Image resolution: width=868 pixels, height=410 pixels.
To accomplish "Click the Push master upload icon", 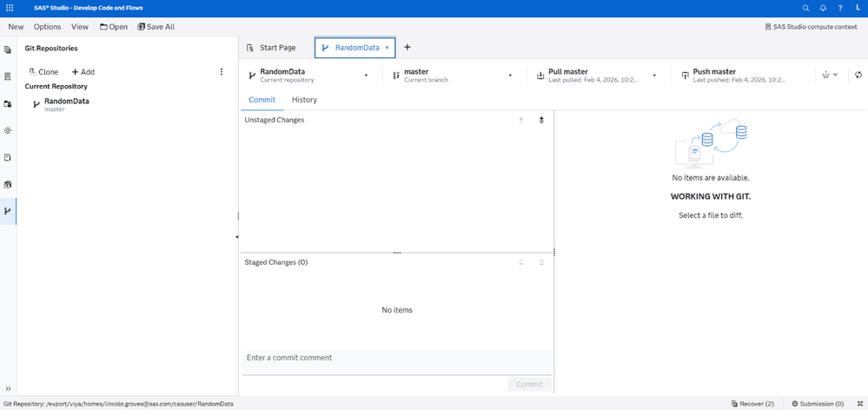I will pos(685,76).
